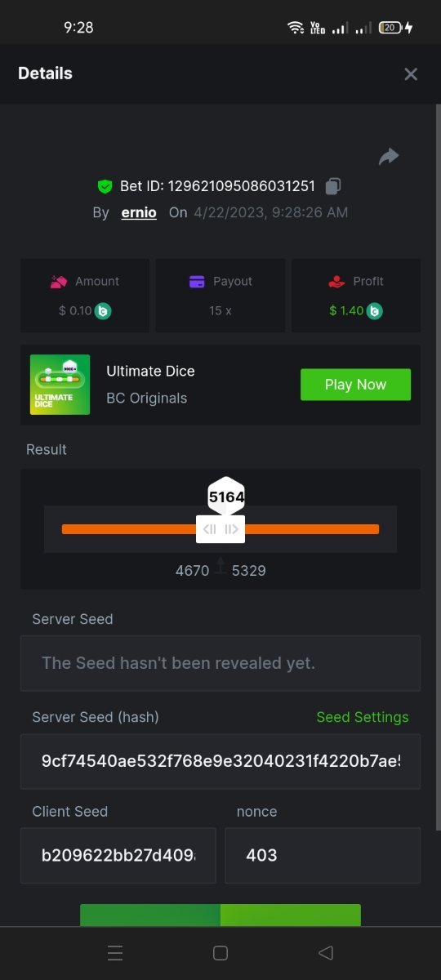The width and height of the screenshot is (441, 980).
Task: Copy the Bet ID using copy icon
Action: pos(332,186)
